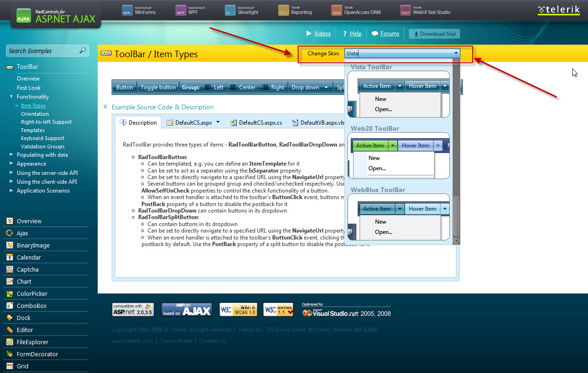Collapse the Functionality tree node

pyautogui.click(x=11, y=97)
